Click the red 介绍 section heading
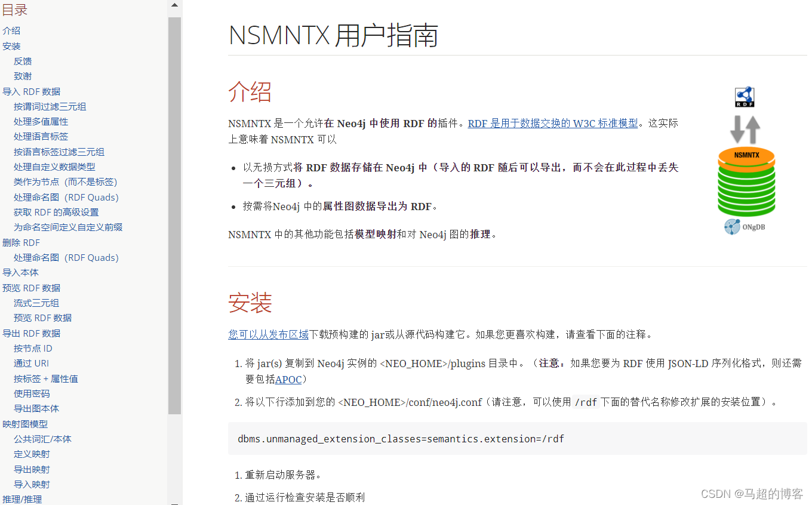This screenshot has height=505, width=812. [250, 92]
